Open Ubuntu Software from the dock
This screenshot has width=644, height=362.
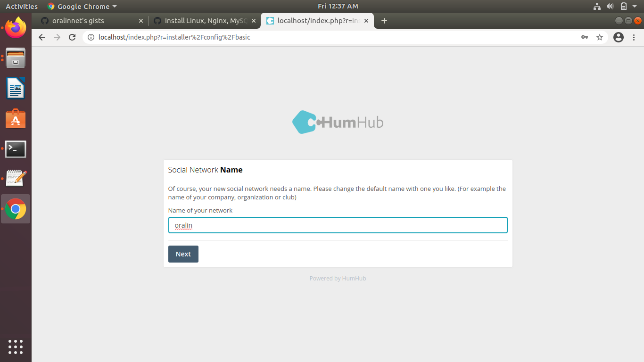(x=16, y=118)
